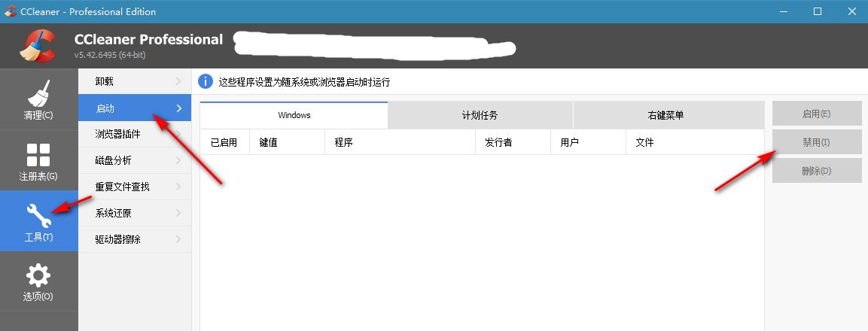
Task: Click the CCleaner Professional heading text
Action: click(148, 39)
